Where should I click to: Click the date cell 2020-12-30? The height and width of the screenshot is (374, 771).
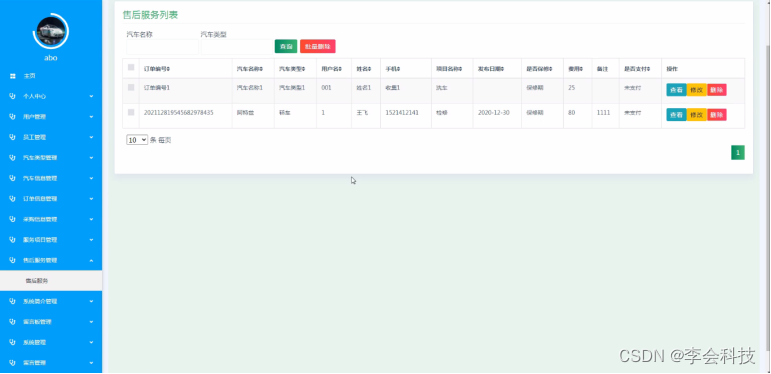pyautogui.click(x=494, y=113)
